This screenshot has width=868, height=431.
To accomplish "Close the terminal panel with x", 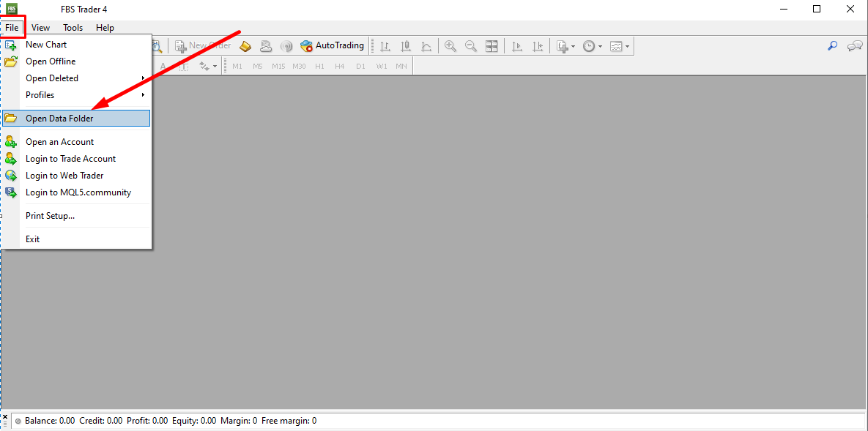I will coord(5,416).
